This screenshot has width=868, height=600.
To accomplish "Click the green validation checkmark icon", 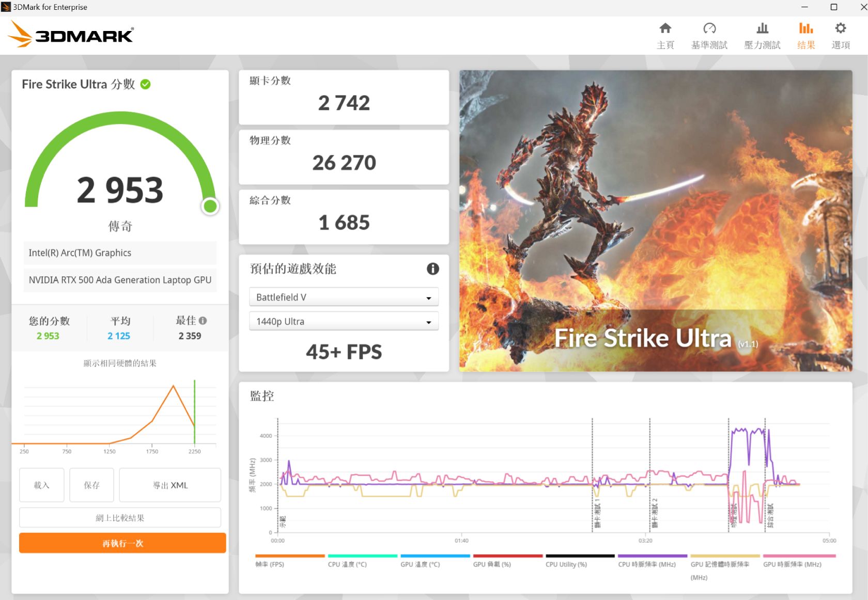I will coord(146,84).
